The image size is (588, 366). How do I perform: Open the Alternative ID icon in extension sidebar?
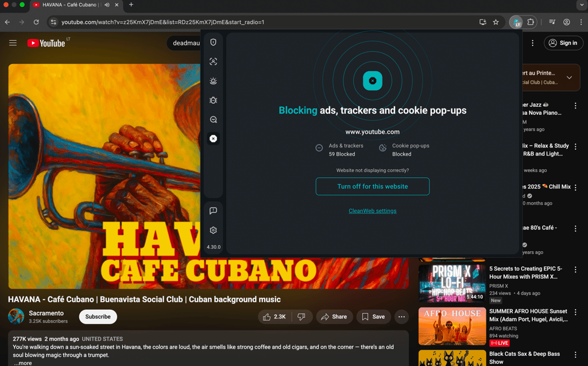click(213, 61)
